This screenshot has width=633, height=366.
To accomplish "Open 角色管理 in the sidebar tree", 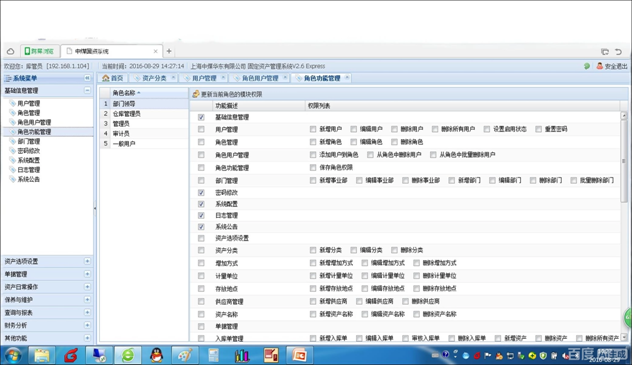I will coord(28,113).
